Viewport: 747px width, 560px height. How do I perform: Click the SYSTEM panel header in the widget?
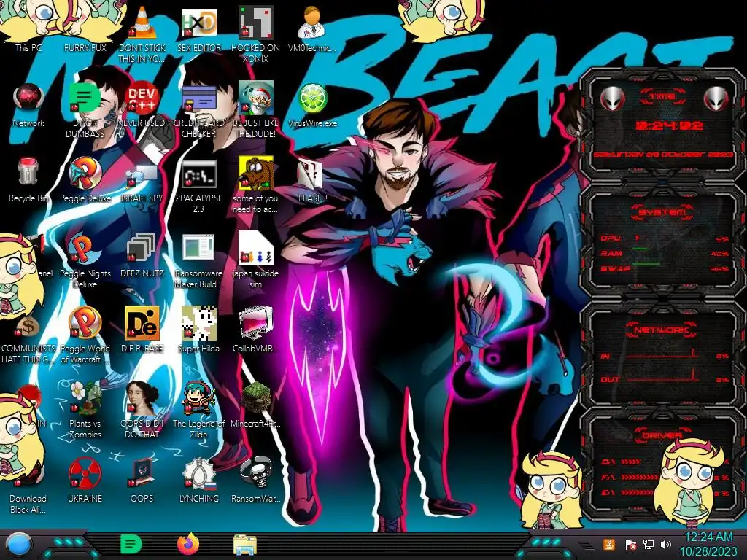[662, 212]
